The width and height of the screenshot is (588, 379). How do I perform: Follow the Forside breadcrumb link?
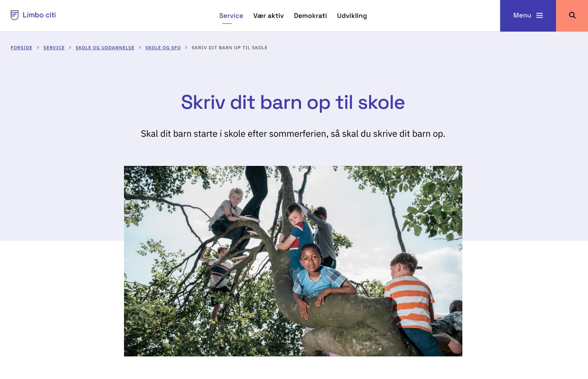click(21, 48)
